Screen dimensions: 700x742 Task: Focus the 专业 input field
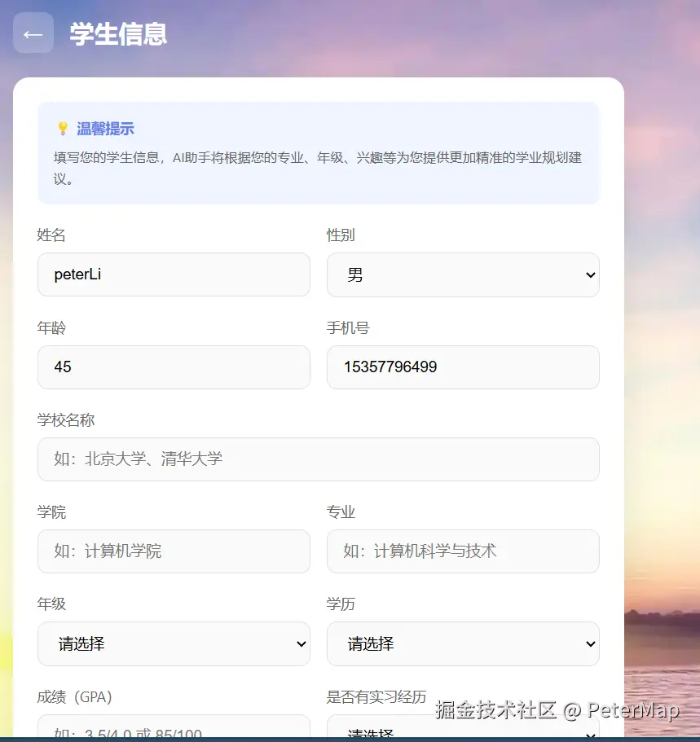point(463,551)
